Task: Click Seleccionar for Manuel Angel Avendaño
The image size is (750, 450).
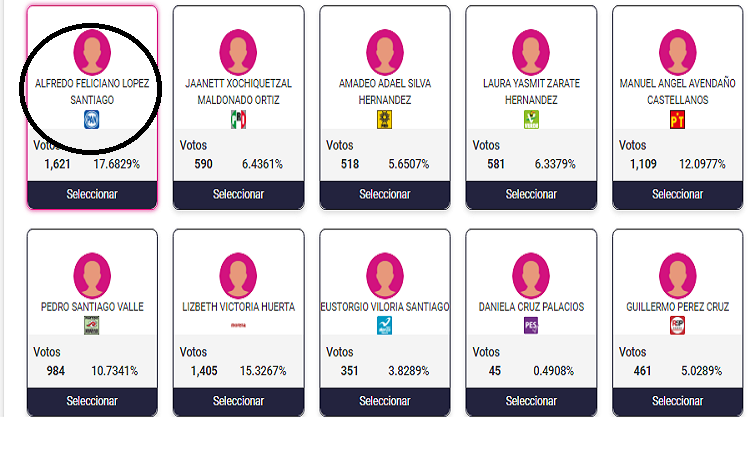Action: click(677, 194)
